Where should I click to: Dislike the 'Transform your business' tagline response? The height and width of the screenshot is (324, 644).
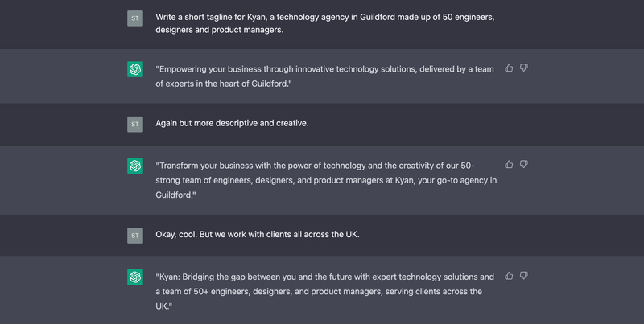pos(524,165)
